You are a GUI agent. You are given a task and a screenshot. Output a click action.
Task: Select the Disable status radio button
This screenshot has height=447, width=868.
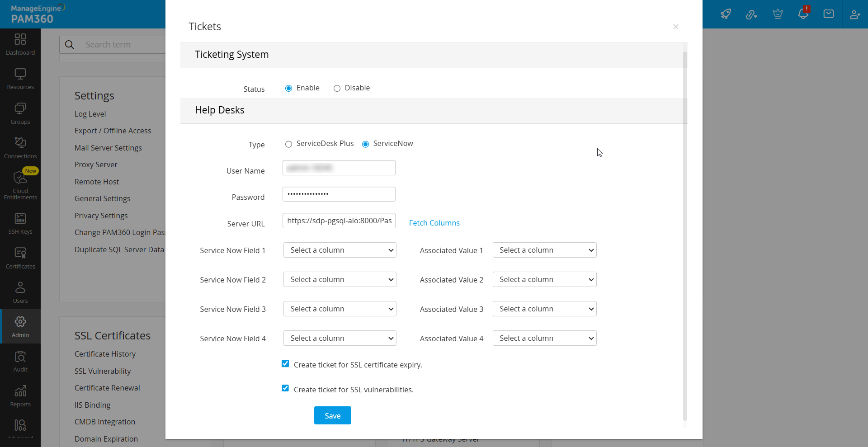tap(337, 89)
